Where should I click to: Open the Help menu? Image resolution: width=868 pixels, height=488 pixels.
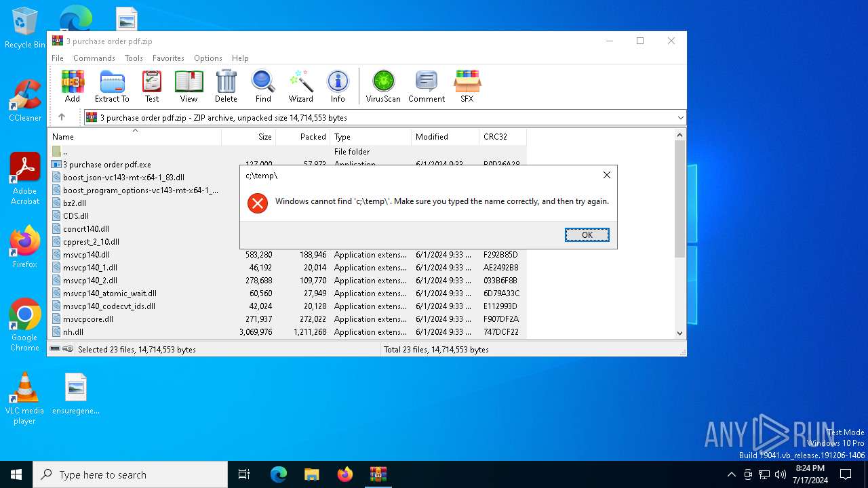240,58
